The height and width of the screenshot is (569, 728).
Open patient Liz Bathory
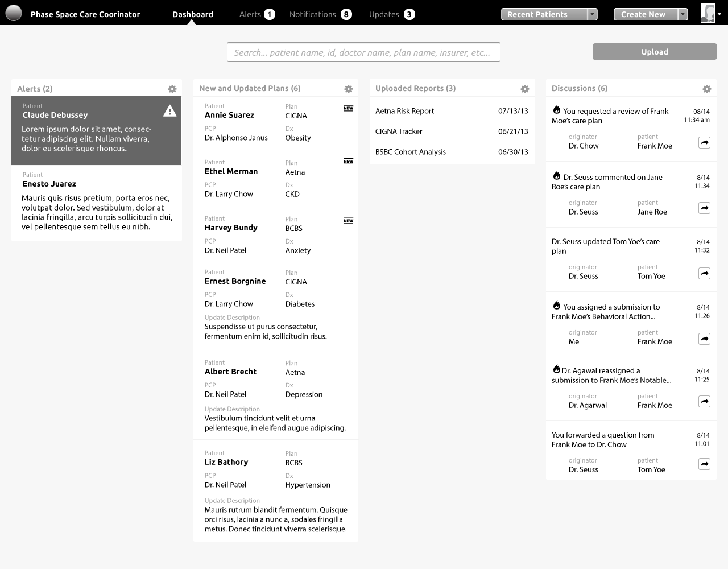pos(226,462)
